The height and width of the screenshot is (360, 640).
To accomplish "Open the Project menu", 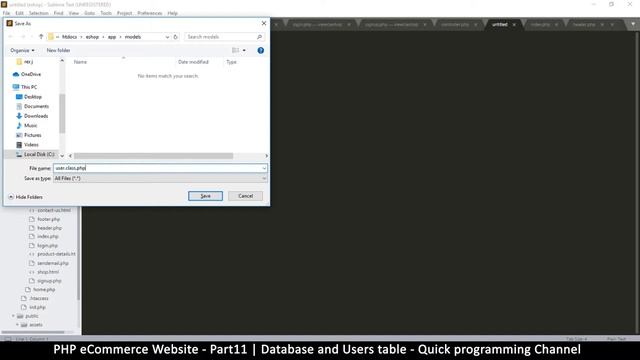I will tap(124, 13).
